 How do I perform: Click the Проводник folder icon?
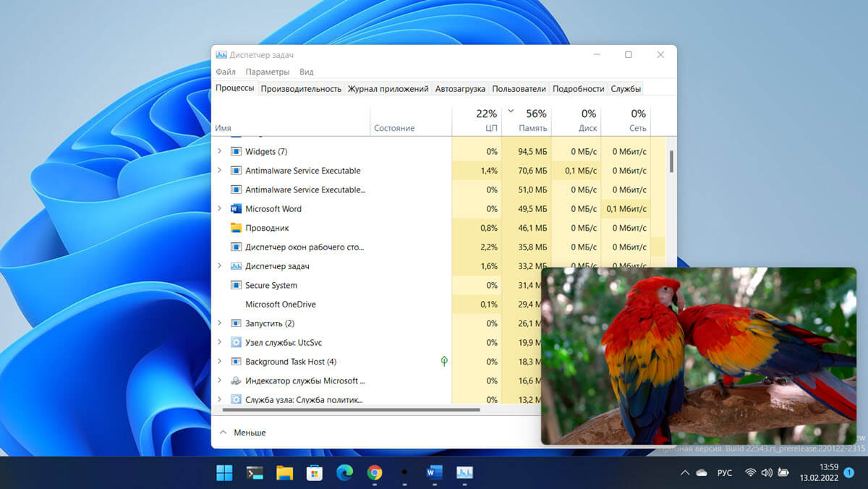tap(236, 228)
